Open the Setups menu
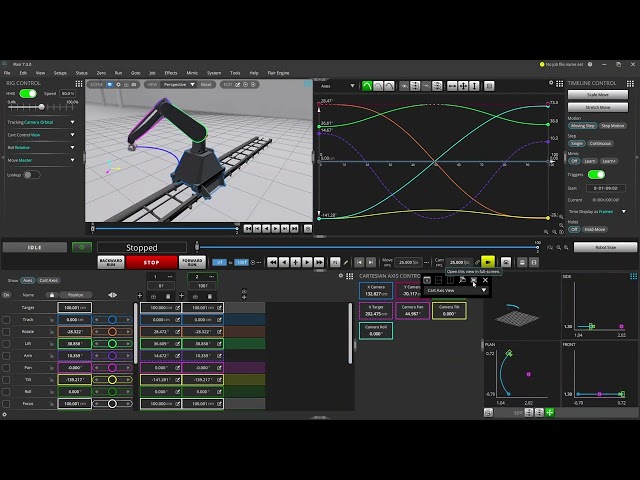The image size is (640, 480). (60, 73)
